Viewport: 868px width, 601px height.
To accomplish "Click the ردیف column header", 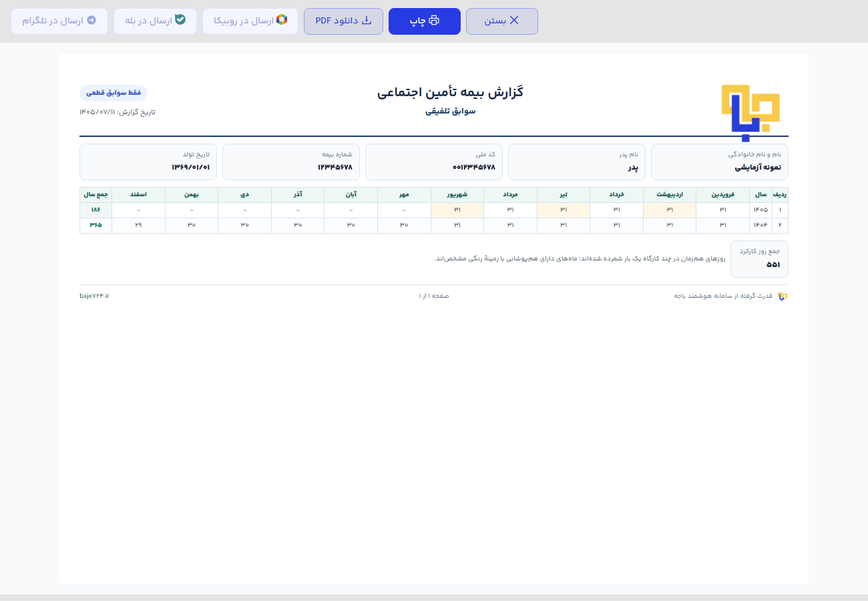I will pyautogui.click(x=780, y=195).
